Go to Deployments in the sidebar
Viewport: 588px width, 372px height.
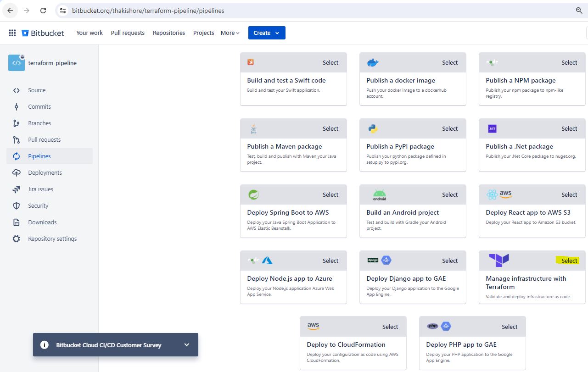point(45,173)
